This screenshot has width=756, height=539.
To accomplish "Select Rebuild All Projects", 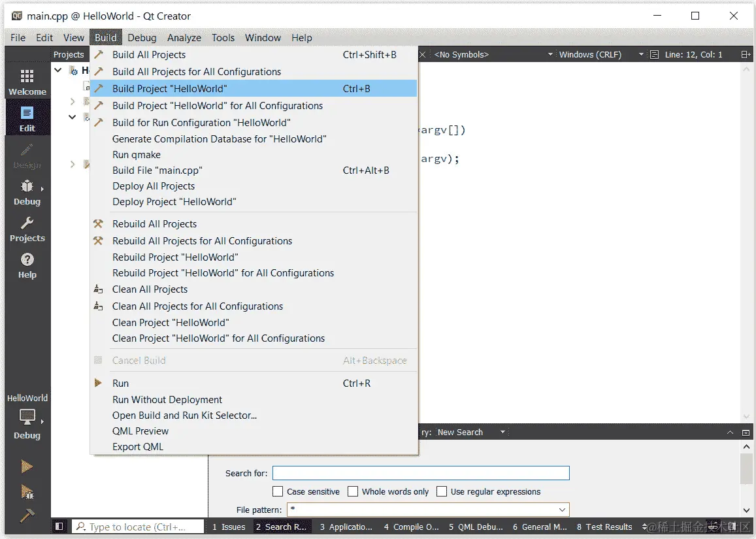I will (x=254, y=223).
